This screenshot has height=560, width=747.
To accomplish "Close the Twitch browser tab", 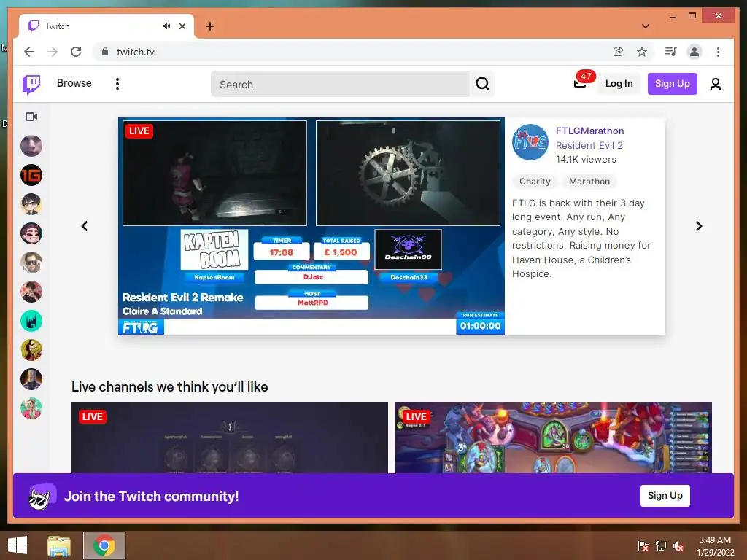I will coord(182,26).
